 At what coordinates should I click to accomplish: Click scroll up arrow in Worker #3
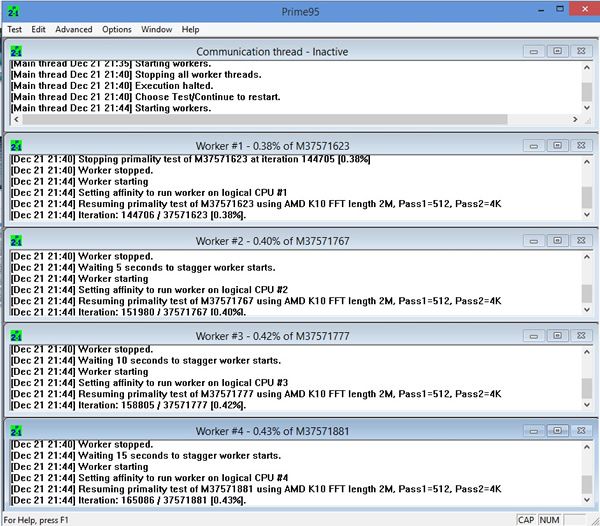coord(587,352)
